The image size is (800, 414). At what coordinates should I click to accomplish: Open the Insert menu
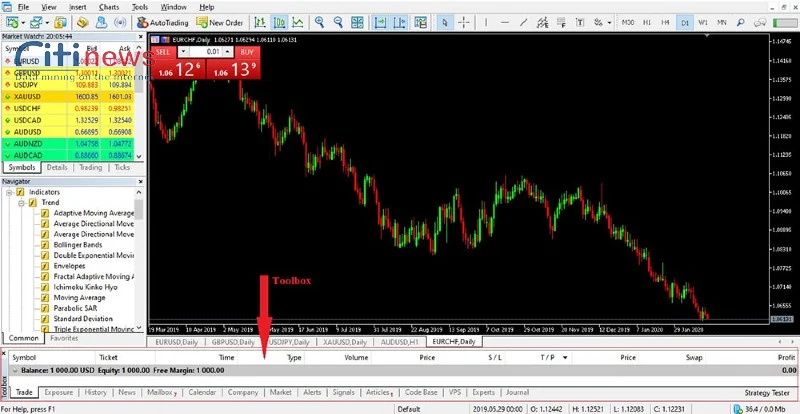coord(78,7)
